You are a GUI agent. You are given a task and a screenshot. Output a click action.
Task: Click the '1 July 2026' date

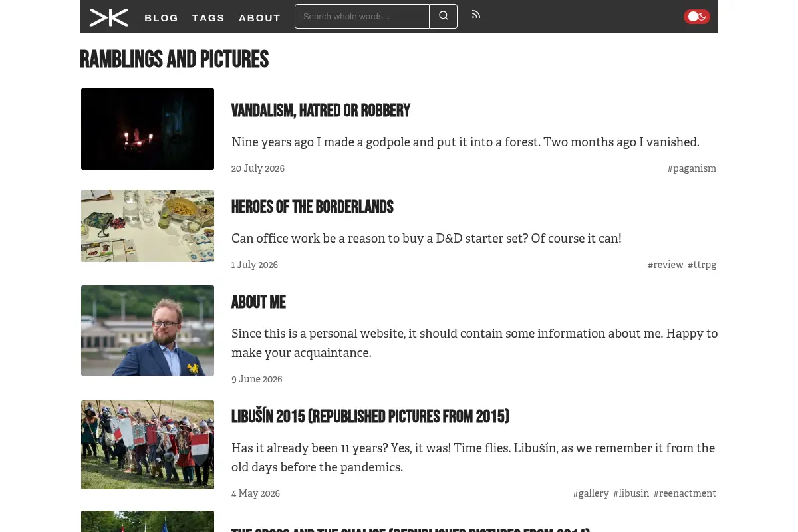255,265
